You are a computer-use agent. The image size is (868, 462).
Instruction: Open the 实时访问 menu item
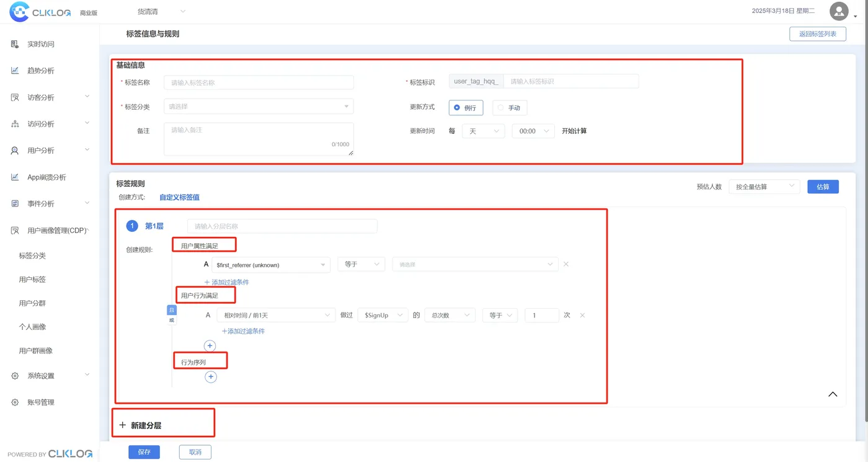point(41,45)
